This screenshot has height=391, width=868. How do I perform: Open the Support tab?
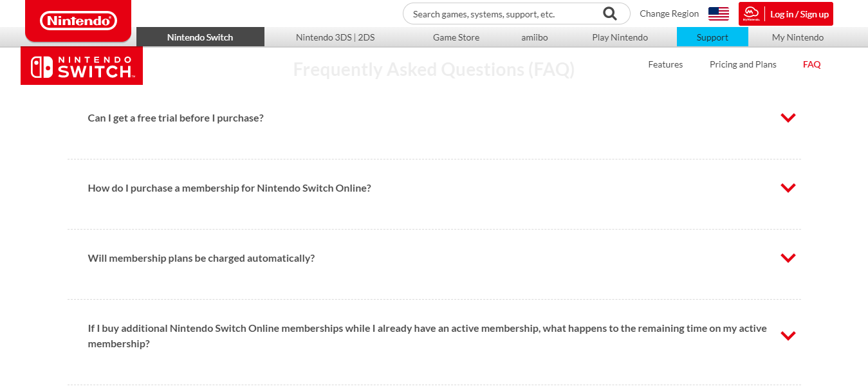pos(712,37)
